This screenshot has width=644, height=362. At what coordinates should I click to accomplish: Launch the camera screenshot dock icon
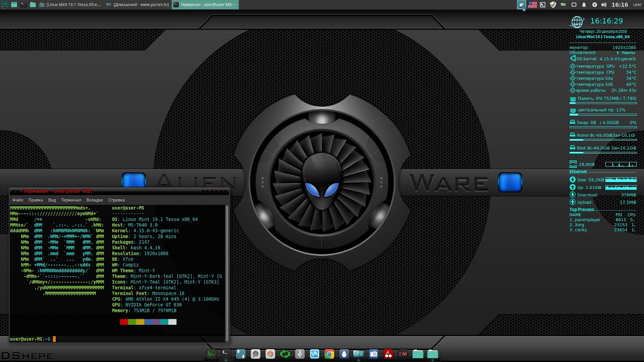click(x=373, y=354)
